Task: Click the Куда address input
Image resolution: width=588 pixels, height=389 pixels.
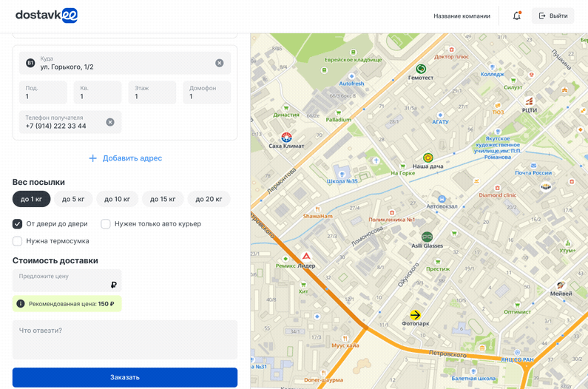Action: coord(125,63)
